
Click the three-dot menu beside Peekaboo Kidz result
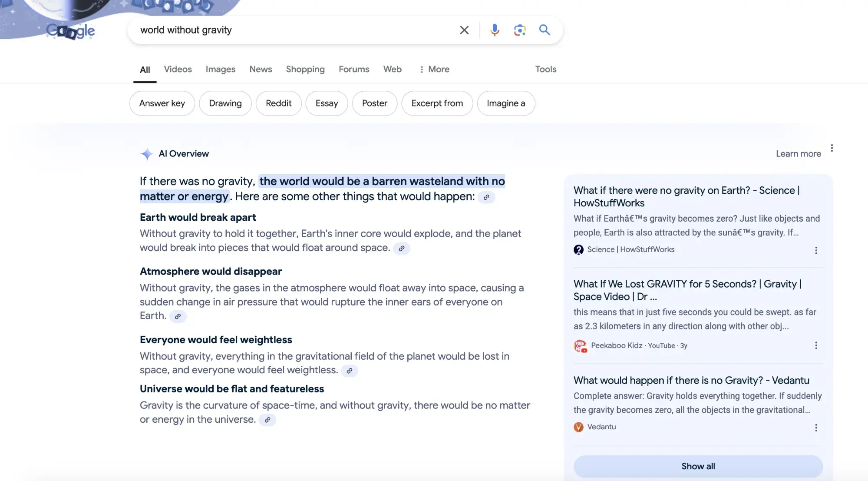tap(816, 345)
